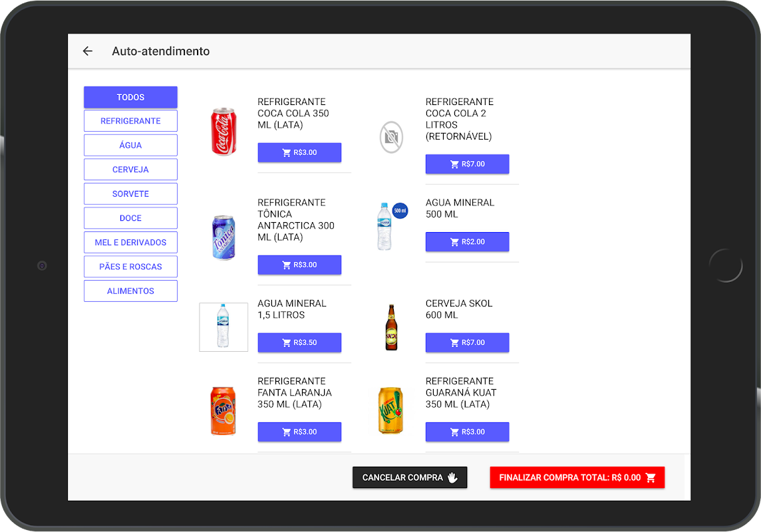761x532 pixels.
Task: Click the REFRIGERANTE FANTA LARANJA product name
Action: [x=295, y=392]
